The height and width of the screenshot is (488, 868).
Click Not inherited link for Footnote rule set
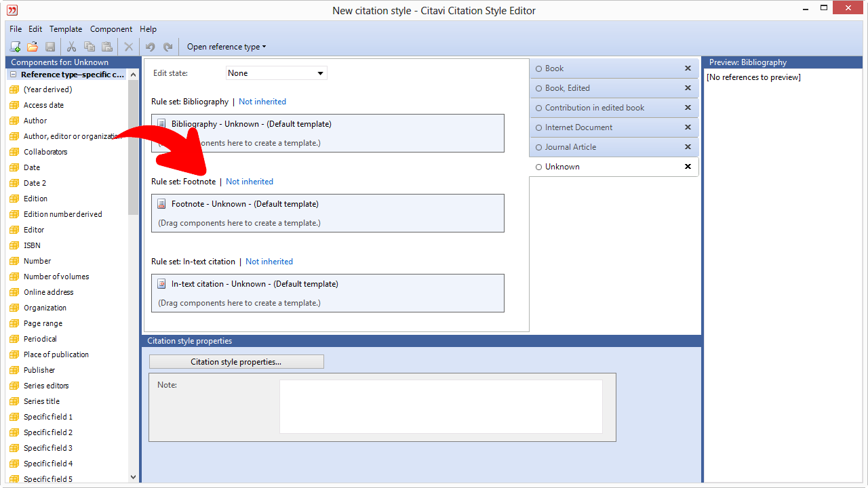pyautogui.click(x=250, y=182)
